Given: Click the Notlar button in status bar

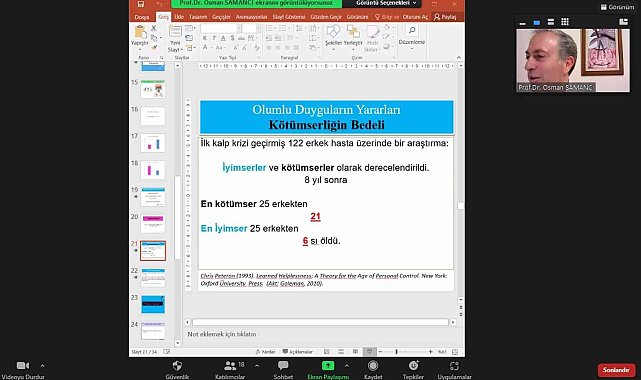Looking at the screenshot, I should pos(265,352).
